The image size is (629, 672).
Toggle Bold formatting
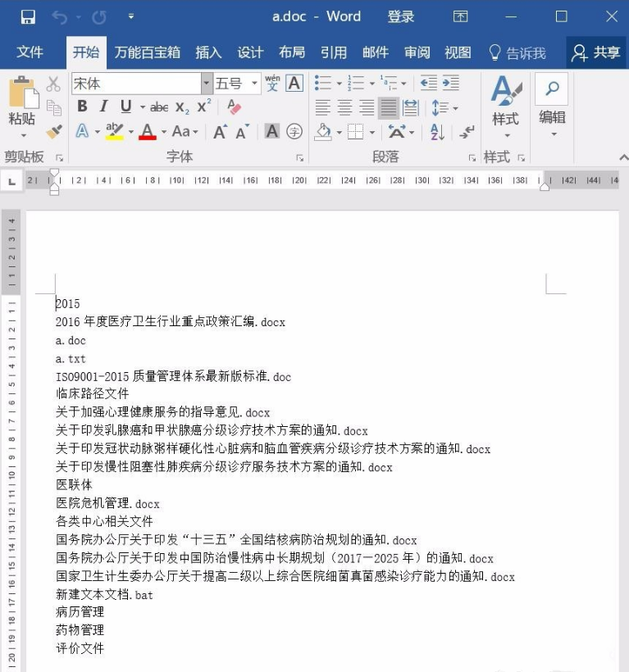[x=82, y=107]
